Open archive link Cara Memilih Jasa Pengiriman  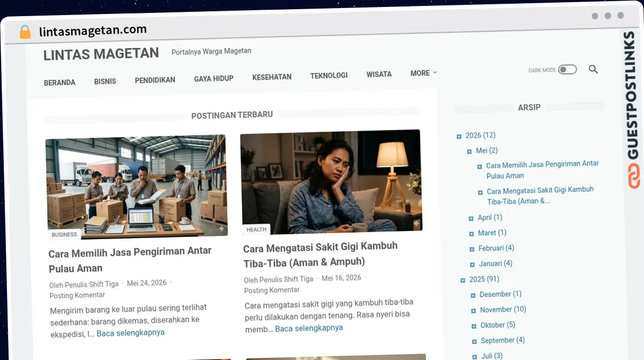pos(543,170)
